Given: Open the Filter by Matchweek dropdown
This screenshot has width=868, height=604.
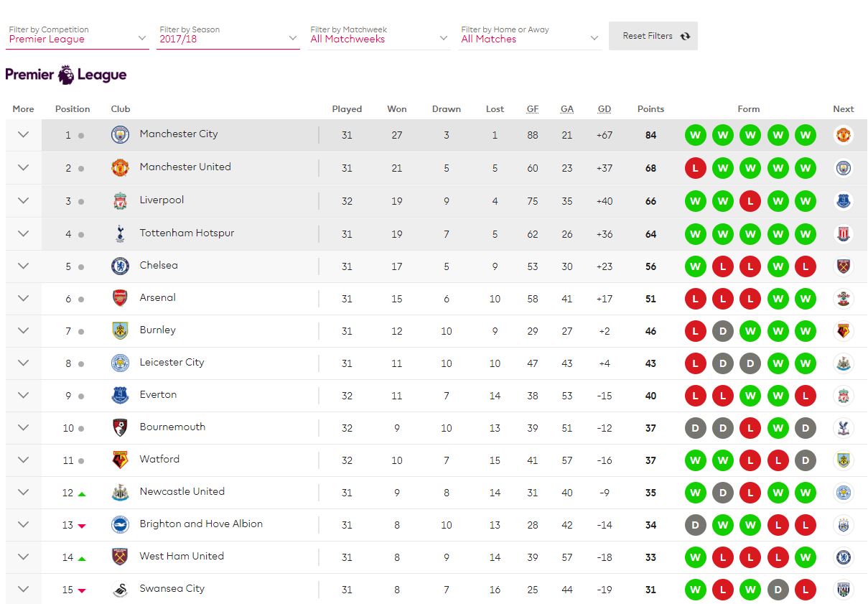Looking at the screenshot, I should pyautogui.click(x=379, y=36).
